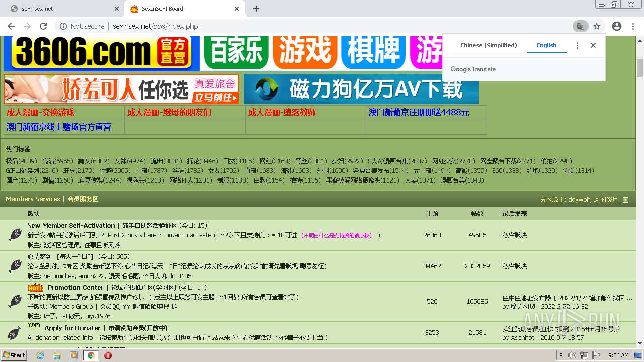The width and height of the screenshot is (644, 362).
Task: Open the 娇羞可人任你选 banner
Action: [121, 89]
